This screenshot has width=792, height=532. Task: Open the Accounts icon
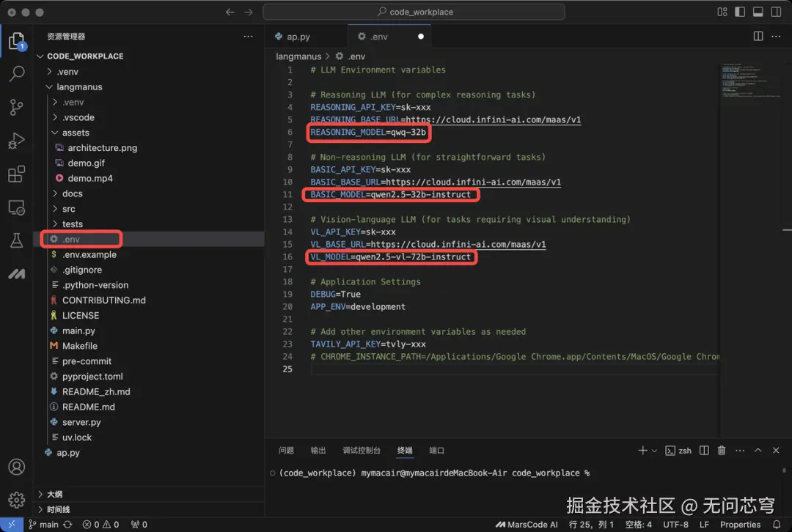(x=16, y=467)
